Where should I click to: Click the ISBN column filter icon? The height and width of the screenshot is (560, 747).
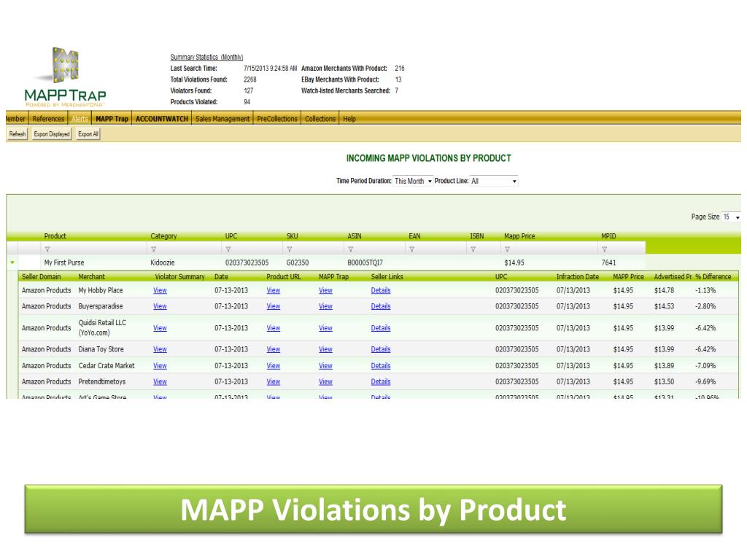(473, 249)
